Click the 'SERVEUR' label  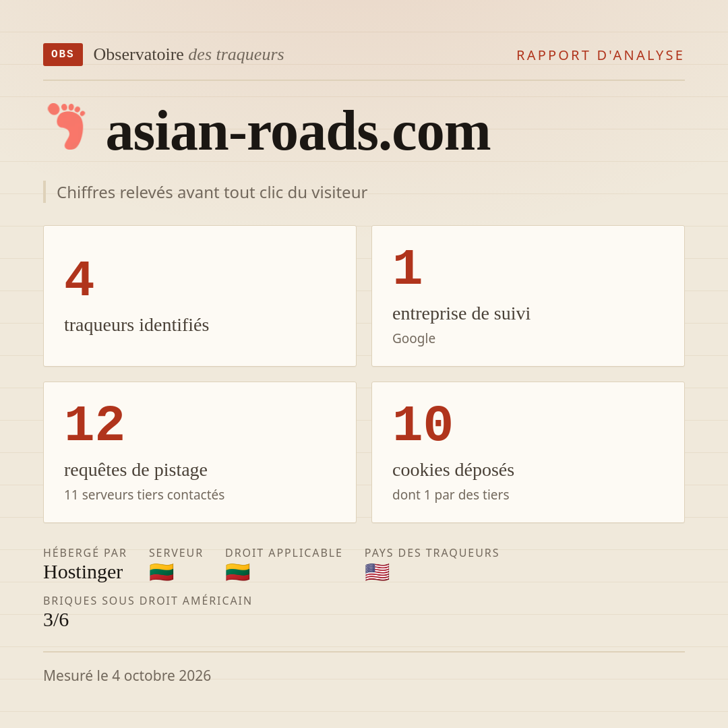[x=176, y=553]
